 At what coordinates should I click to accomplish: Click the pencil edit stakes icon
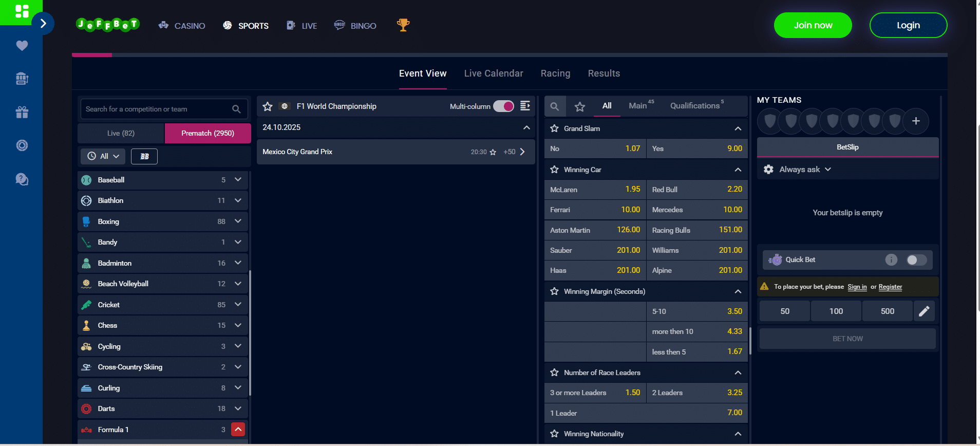924,311
